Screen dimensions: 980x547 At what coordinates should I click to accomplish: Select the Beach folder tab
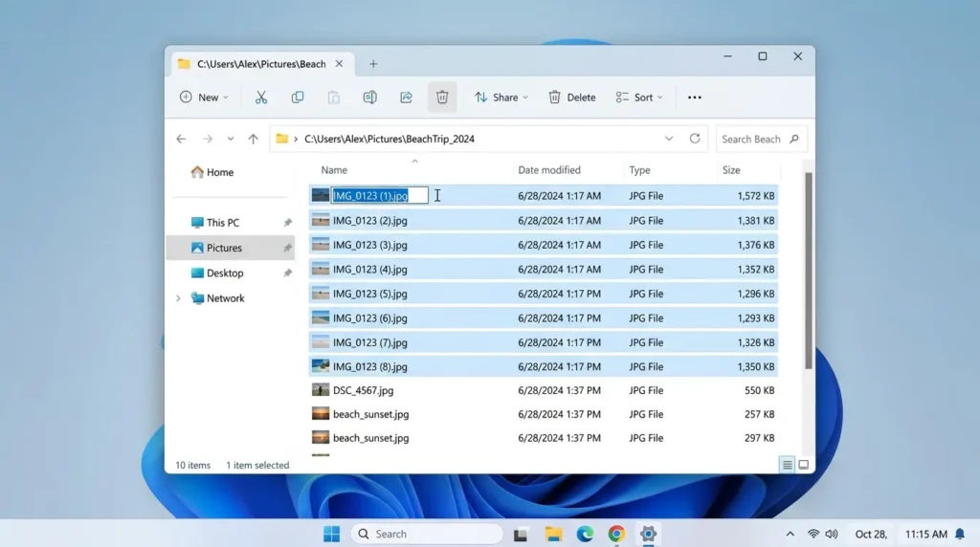pyautogui.click(x=261, y=64)
